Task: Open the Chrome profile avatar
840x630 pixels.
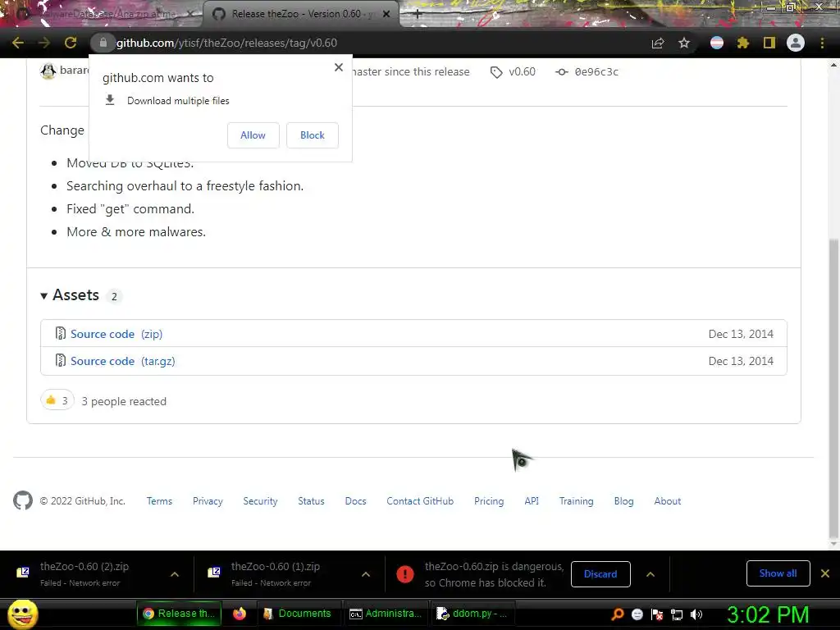Action: (x=796, y=43)
